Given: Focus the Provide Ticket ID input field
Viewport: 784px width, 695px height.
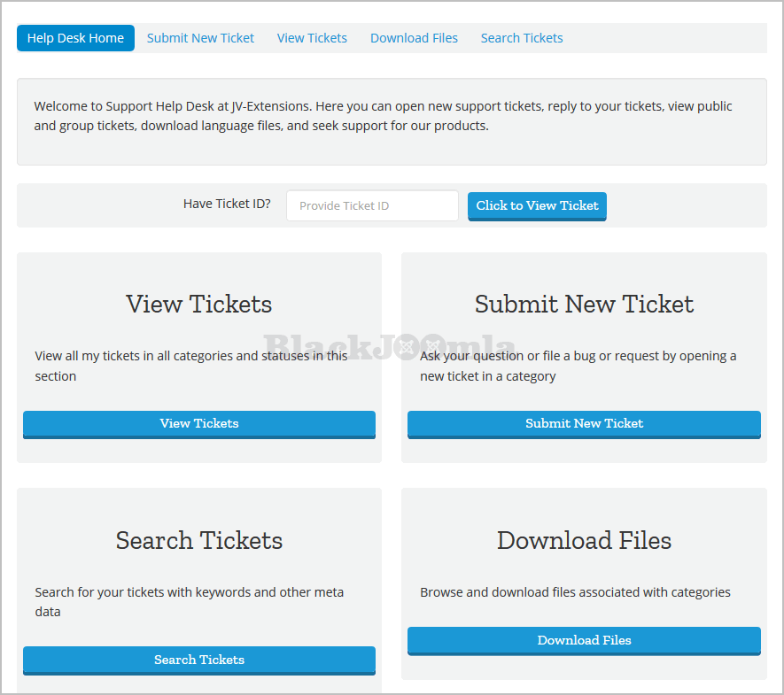Looking at the screenshot, I should coord(372,205).
